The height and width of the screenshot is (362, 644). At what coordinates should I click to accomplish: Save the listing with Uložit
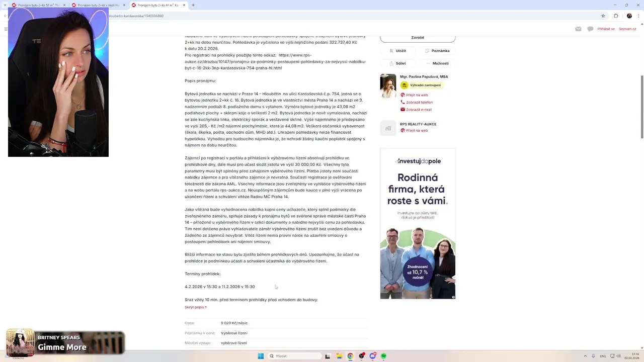397,51
